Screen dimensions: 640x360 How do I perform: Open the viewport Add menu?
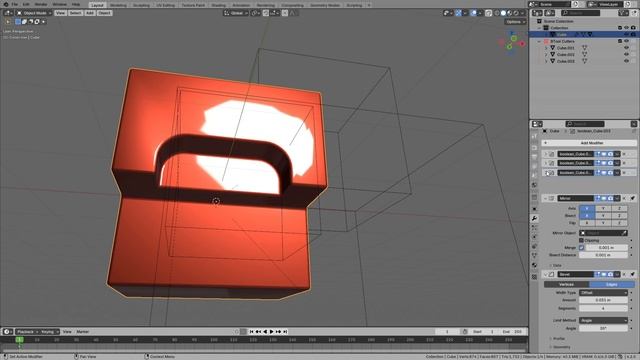coord(89,13)
